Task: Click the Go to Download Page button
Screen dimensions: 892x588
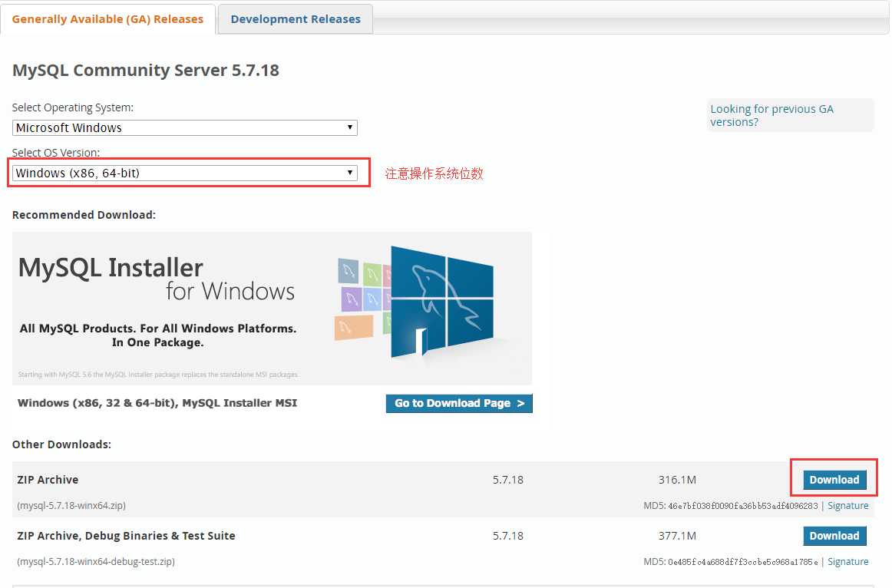Action: click(x=459, y=403)
